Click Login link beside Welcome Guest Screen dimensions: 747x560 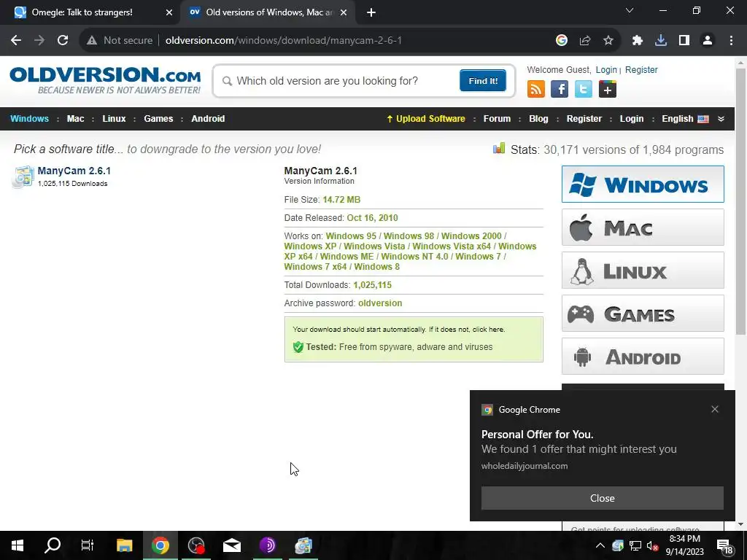click(606, 70)
